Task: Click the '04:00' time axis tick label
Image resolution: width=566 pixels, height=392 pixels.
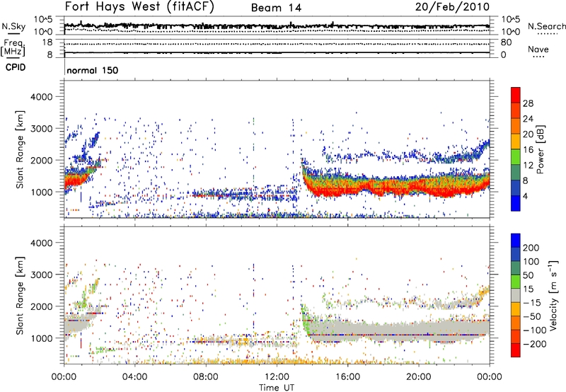Action: pyautogui.click(x=134, y=377)
